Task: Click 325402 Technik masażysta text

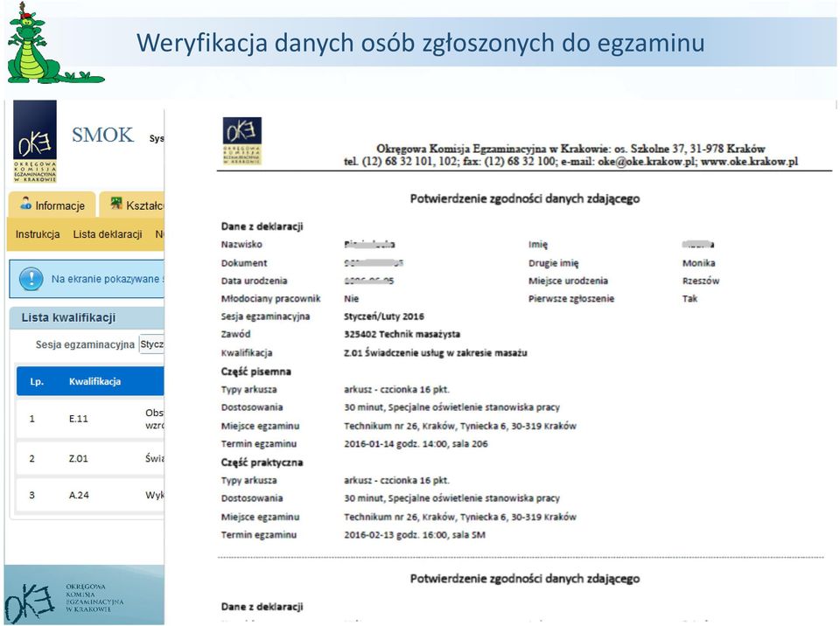Action: click(x=402, y=334)
